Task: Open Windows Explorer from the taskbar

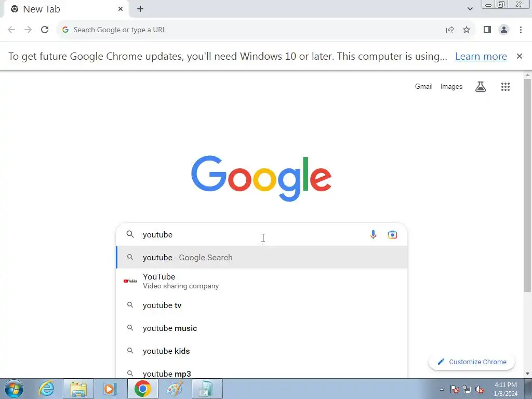Action: (78, 389)
